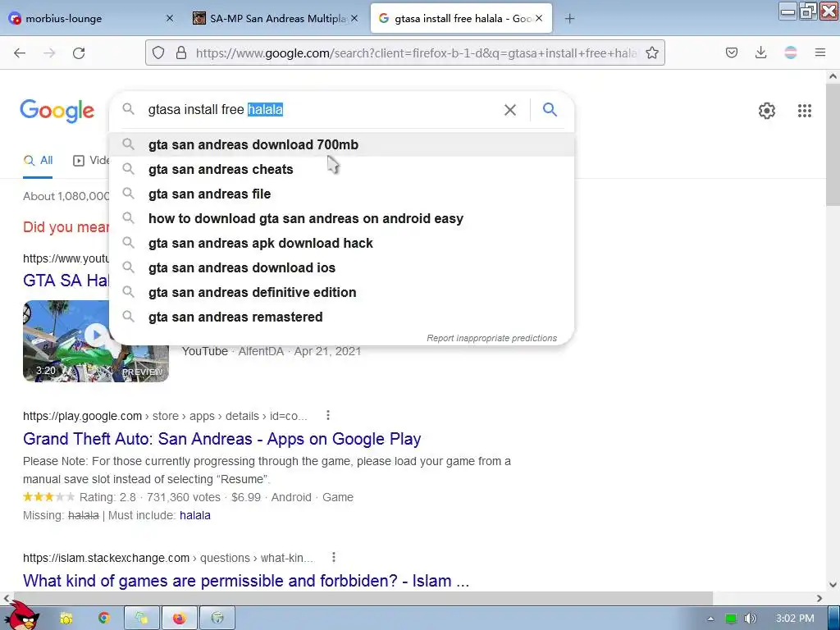Open the Google apps grid
This screenshot has width=840, height=630.
point(805,111)
